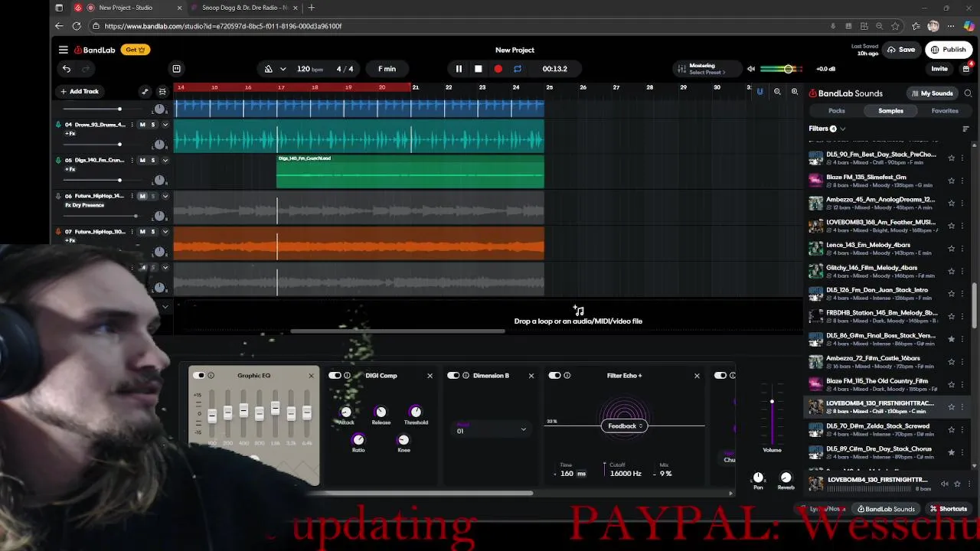The width and height of the screenshot is (980, 551).
Task: Expand the metronome options chevron
Action: 283,69
